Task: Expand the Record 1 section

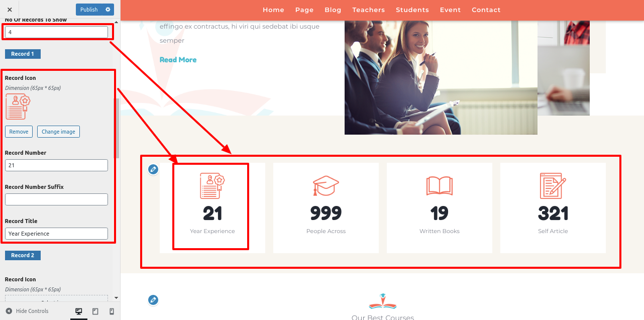Action: (23, 54)
